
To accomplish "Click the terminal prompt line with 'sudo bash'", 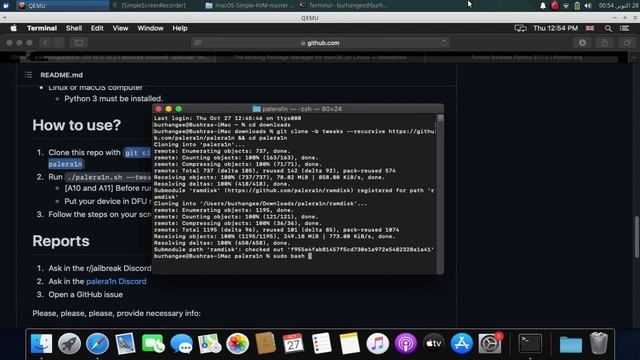I will [233, 256].
